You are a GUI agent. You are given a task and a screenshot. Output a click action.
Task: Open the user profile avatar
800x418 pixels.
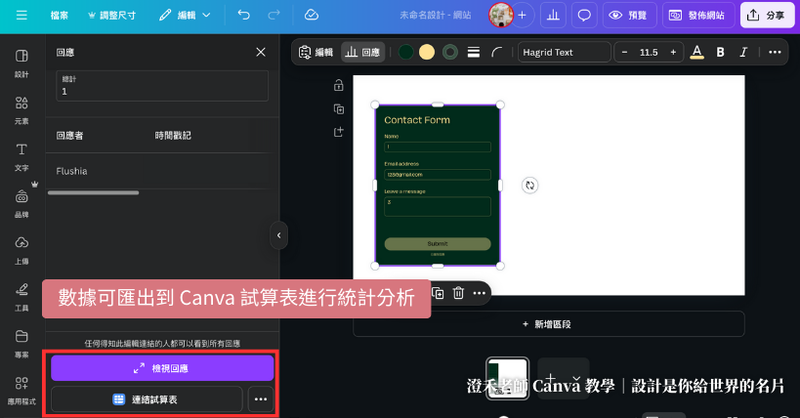click(x=501, y=15)
